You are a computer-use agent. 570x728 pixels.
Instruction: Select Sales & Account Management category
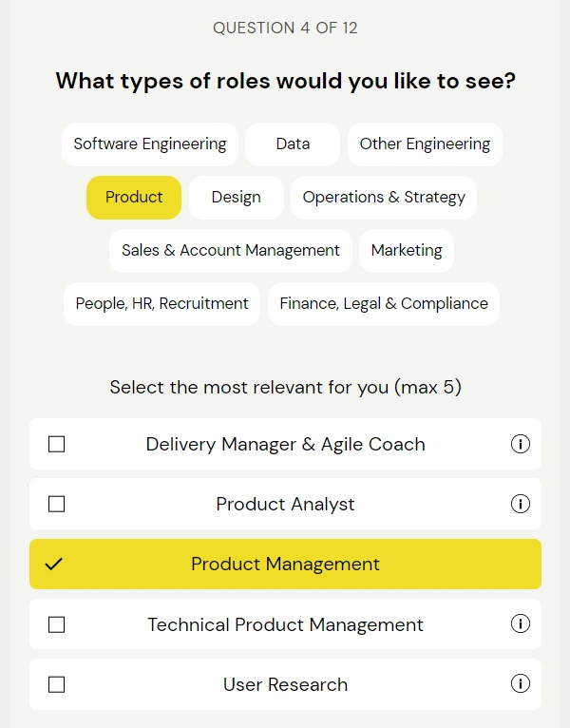click(231, 251)
